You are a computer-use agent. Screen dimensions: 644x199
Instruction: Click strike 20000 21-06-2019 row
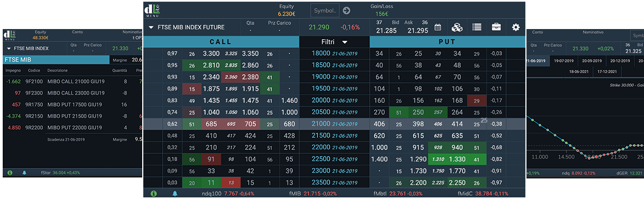[x=334, y=101]
